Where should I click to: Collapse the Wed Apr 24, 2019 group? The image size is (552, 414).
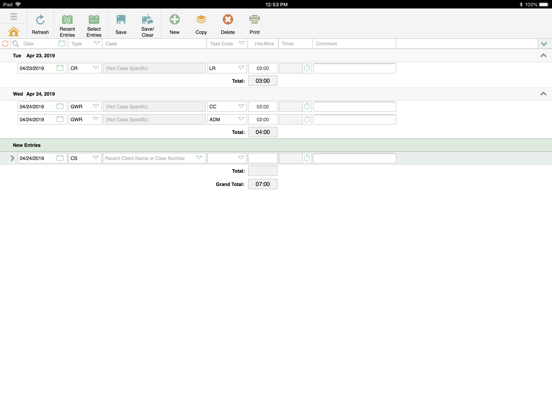point(544,94)
